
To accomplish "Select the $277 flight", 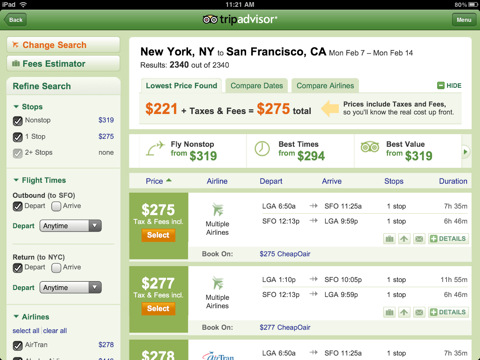I will [158, 309].
